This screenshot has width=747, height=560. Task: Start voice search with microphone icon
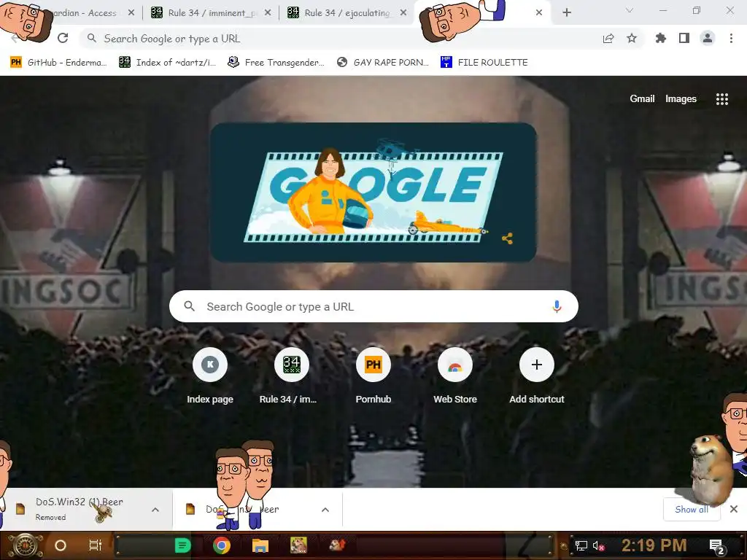tap(557, 306)
